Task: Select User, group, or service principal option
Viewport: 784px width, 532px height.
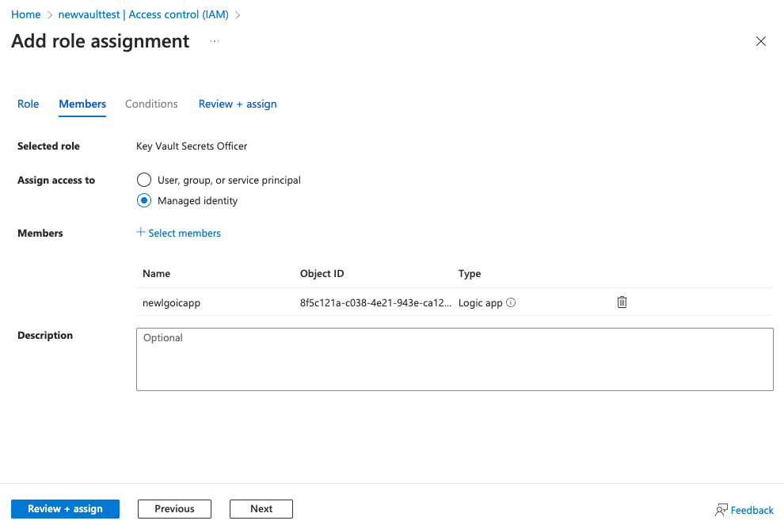Action: (x=144, y=180)
